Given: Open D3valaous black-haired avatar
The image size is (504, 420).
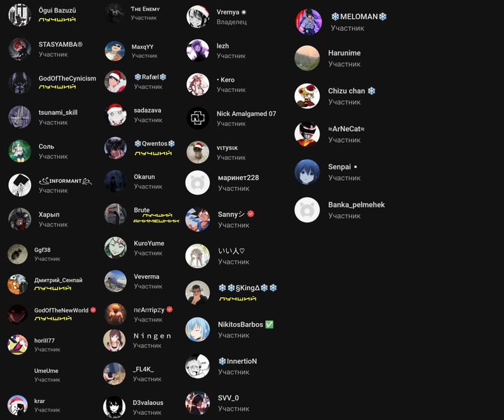Looking at the screenshot, I should click(x=114, y=407).
